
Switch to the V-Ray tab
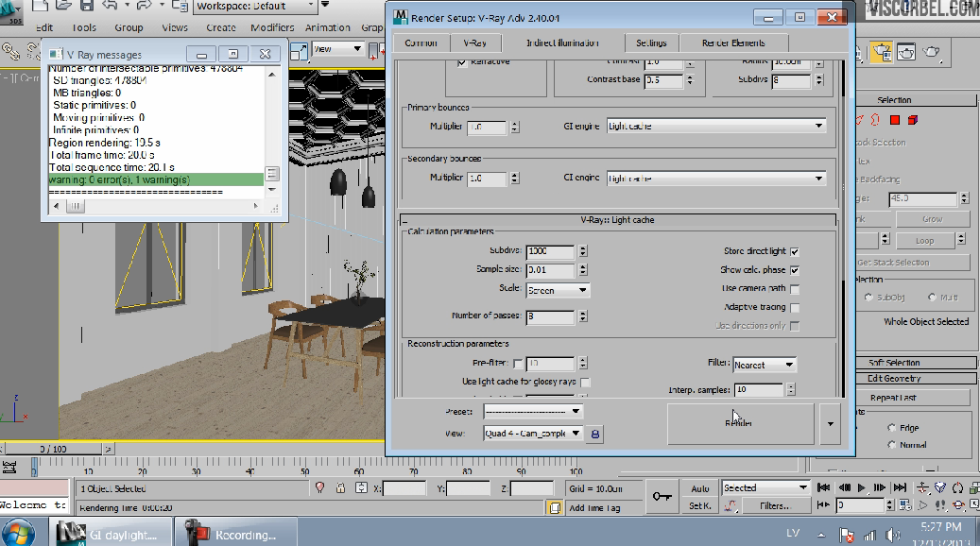tap(474, 43)
